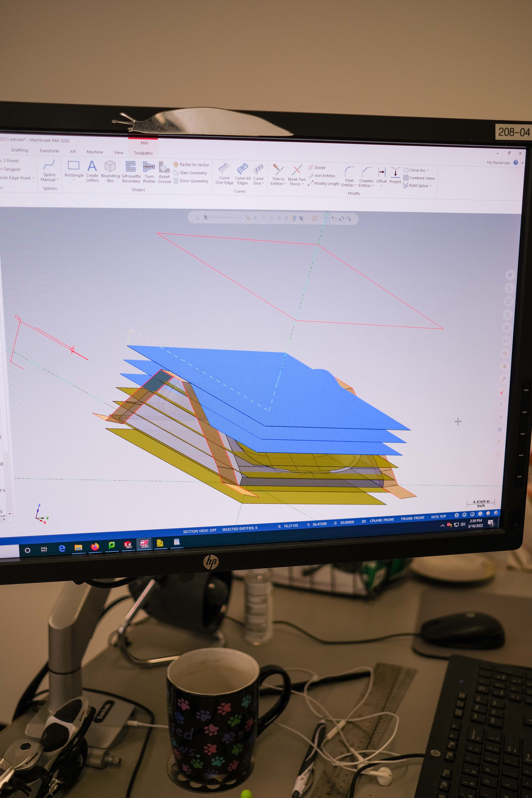The height and width of the screenshot is (798, 532).
Task: Select the Offset tool
Action: point(382,177)
